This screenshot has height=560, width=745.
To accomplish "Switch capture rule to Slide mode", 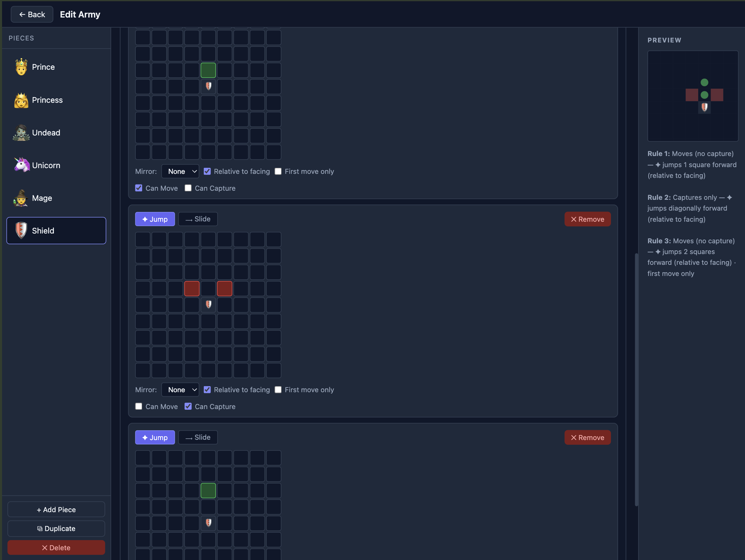I will click(198, 219).
